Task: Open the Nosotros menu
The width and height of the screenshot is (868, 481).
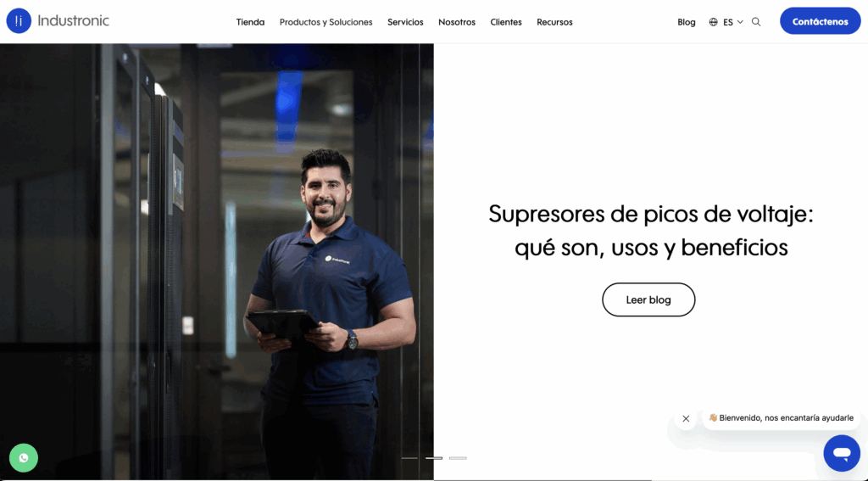Action: click(457, 22)
